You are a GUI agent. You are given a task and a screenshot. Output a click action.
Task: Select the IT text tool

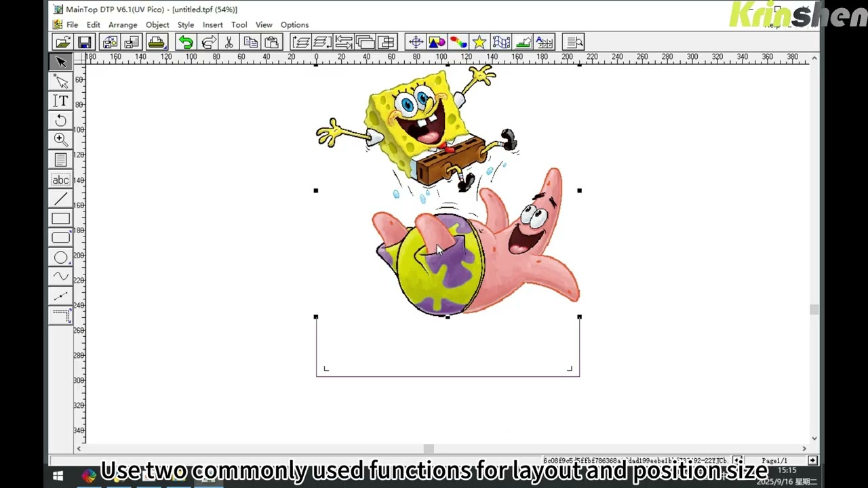(x=60, y=101)
